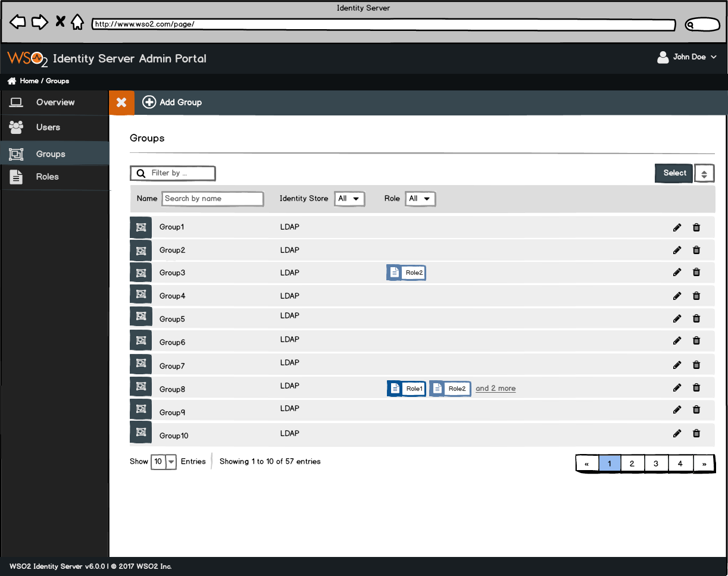Image resolution: width=728 pixels, height=576 pixels.
Task: Click the LDAP text in Group4 row
Action: (290, 296)
